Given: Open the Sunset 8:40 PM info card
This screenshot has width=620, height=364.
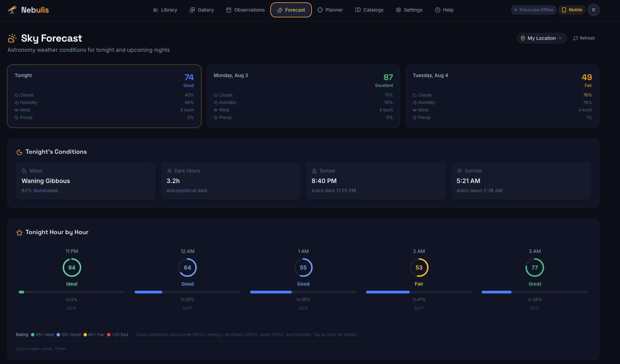Looking at the screenshot, I should click(376, 181).
